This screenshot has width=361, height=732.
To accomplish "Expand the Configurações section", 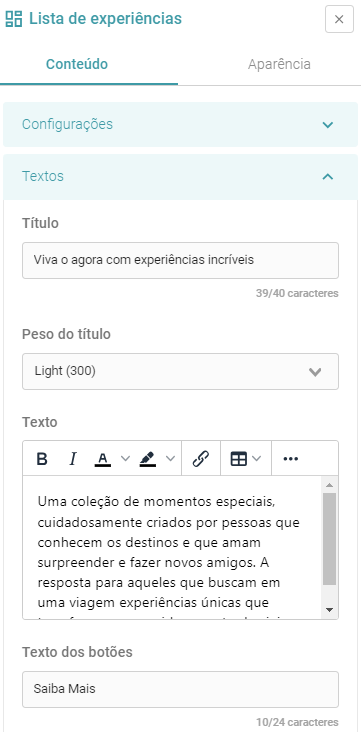I will [180, 125].
